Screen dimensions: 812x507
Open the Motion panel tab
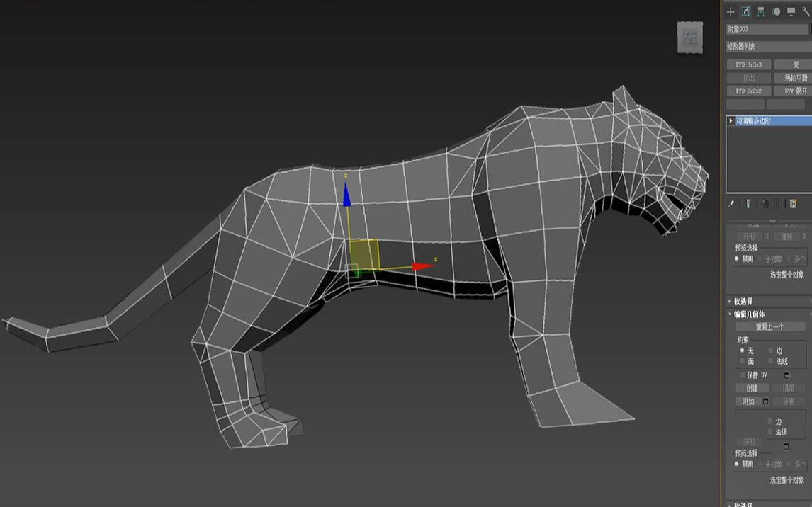(x=776, y=11)
